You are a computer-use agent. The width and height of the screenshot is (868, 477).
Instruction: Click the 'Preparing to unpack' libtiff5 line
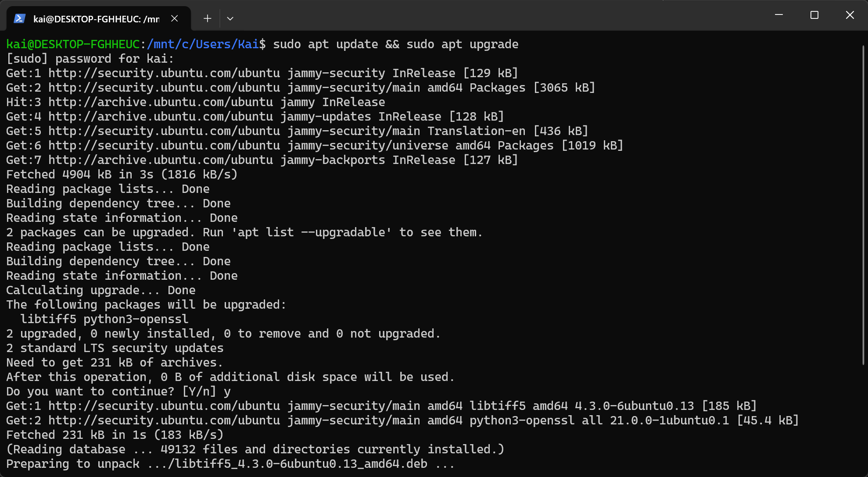click(230, 464)
